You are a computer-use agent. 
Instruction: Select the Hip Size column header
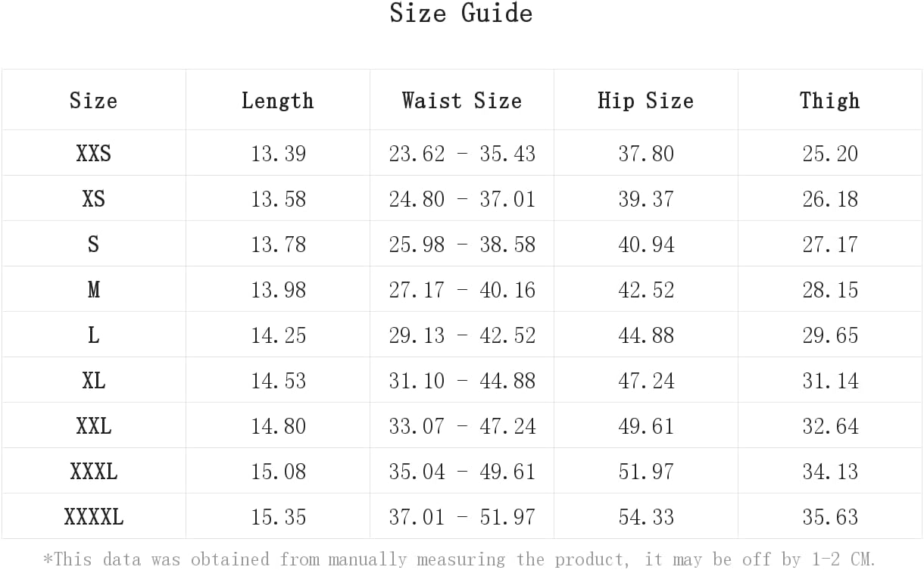tap(645, 101)
